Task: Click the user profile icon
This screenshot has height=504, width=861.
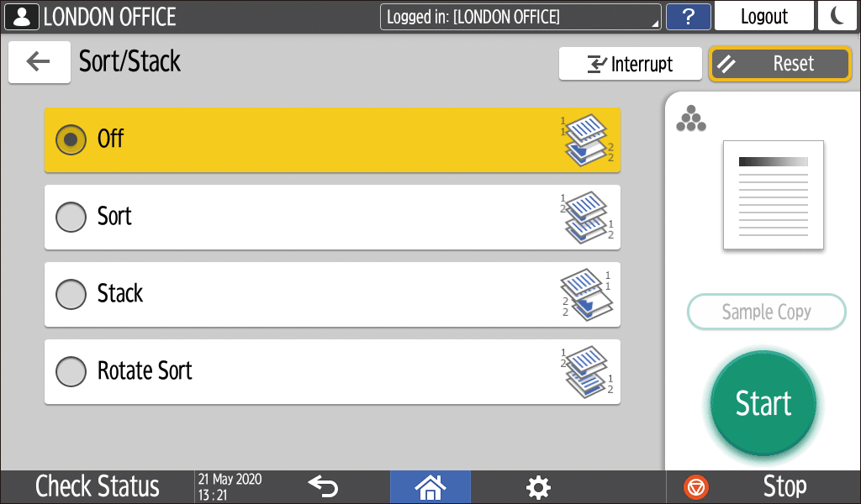Action: 21,17
